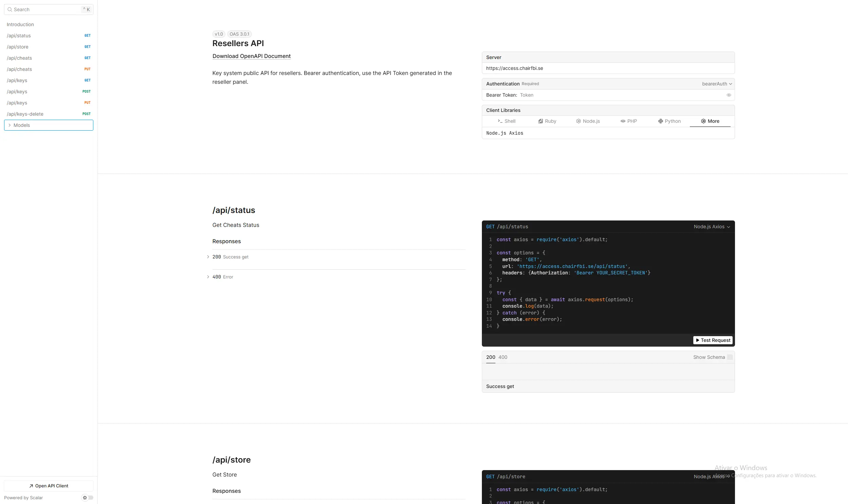Click the Test Request play icon
Screen dimensions: 848x504
click(x=697, y=340)
